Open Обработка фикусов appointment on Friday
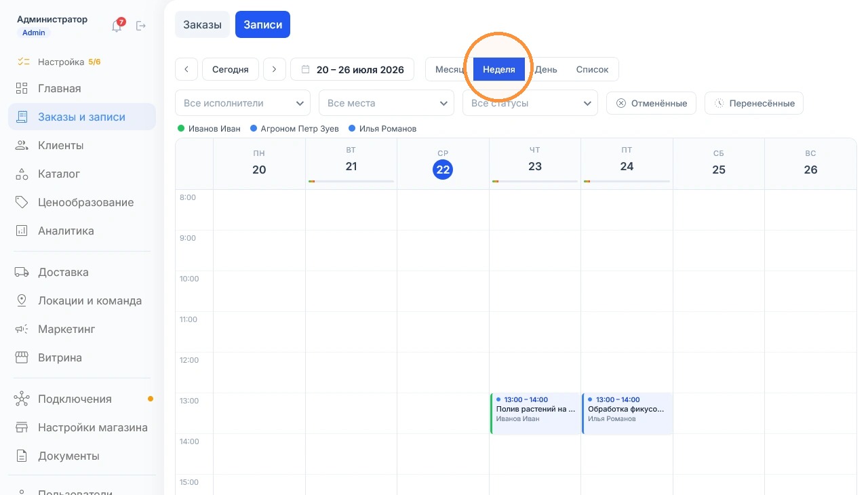The height and width of the screenshot is (495, 868). [x=627, y=413]
